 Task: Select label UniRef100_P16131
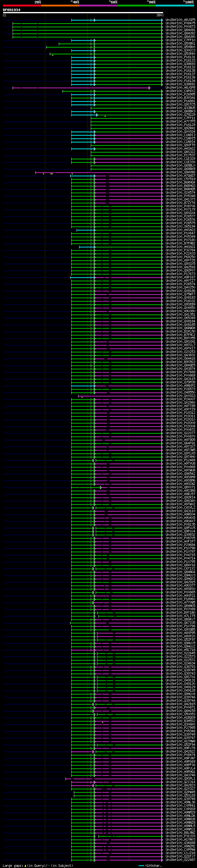coord(180,57)
